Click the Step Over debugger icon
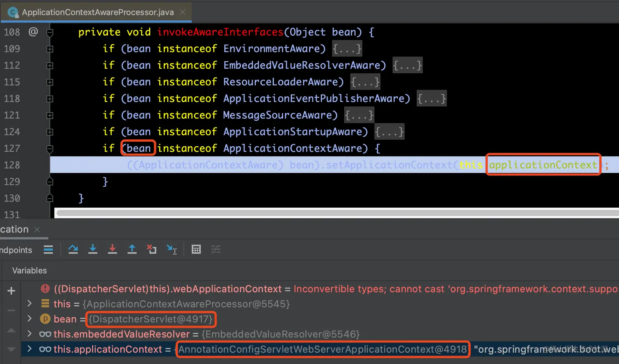The image size is (619, 364). [73, 249]
